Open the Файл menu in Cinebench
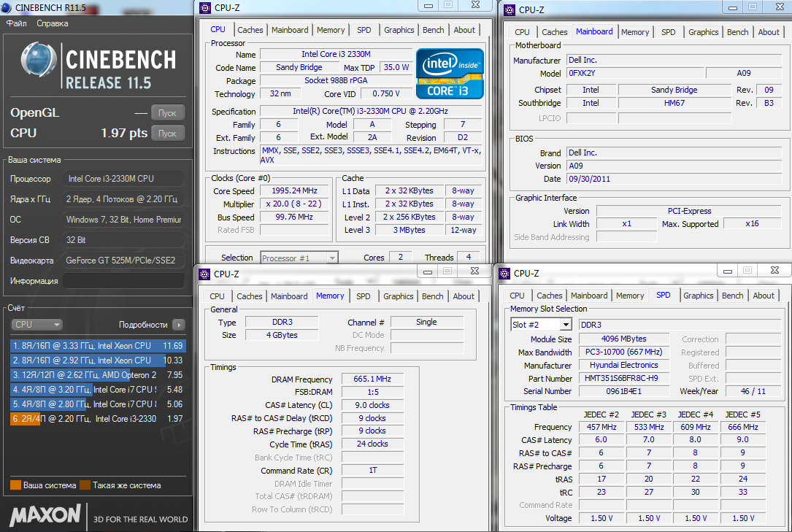The width and height of the screenshot is (792, 532). 17,23
